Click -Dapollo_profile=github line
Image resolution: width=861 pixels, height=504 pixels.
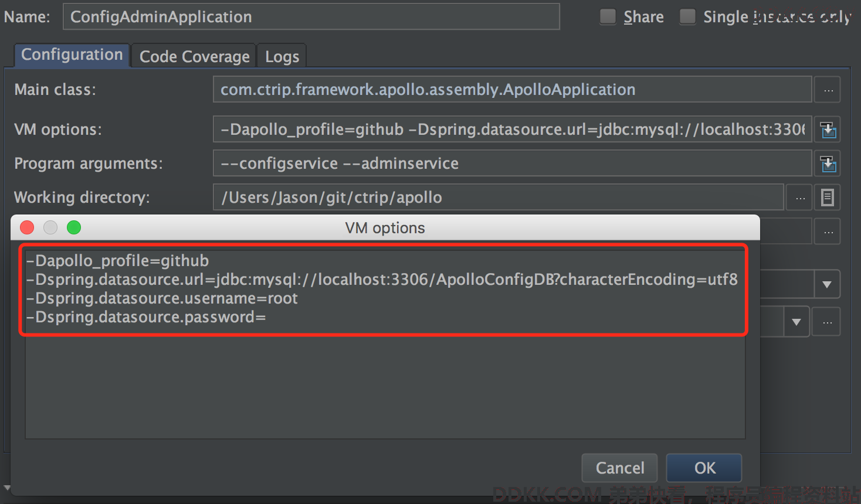click(117, 261)
